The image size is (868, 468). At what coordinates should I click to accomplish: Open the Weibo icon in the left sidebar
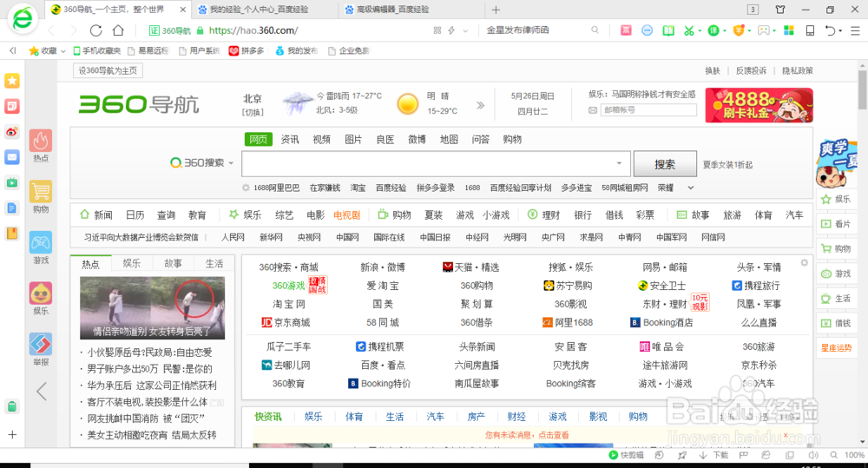(x=12, y=132)
